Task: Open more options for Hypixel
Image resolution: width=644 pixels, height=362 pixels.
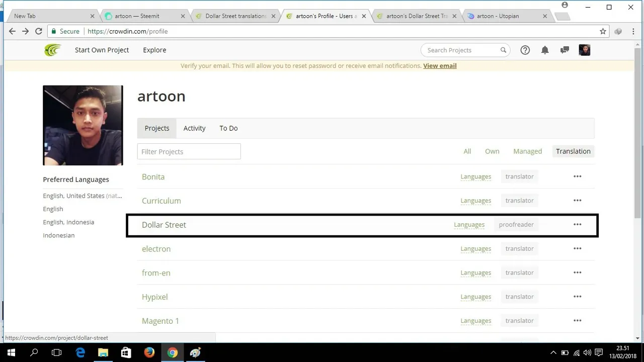Action: tap(577, 297)
